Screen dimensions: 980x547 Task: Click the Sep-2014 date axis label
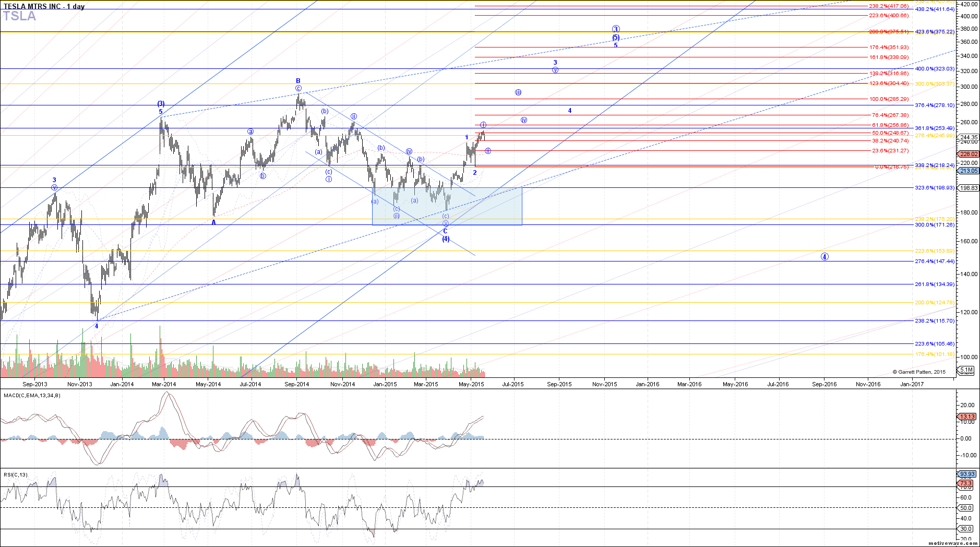point(297,384)
